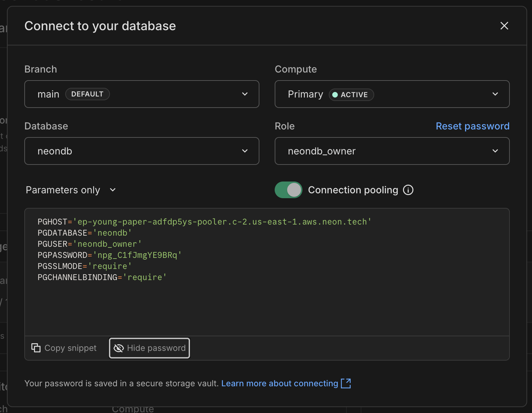This screenshot has height=413, width=532.
Task: Click the DEFAULT badge on main branch
Action: click(x=87, y=94)
